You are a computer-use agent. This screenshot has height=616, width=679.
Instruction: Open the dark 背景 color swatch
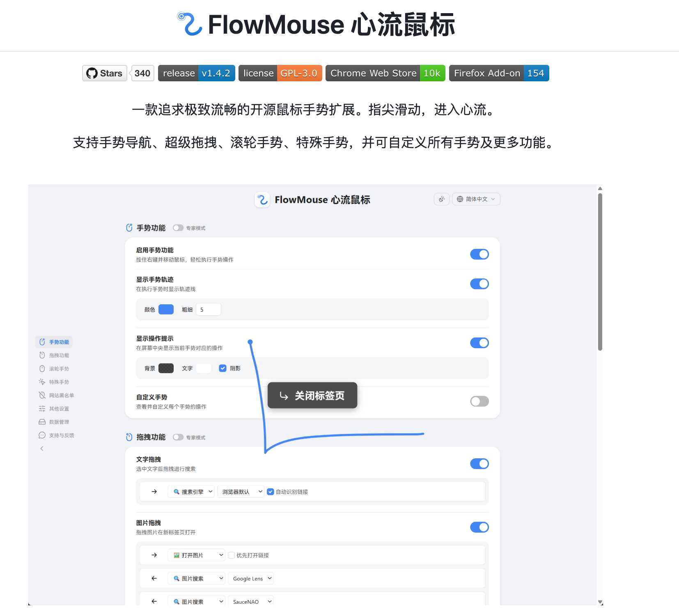click(166, 368)
